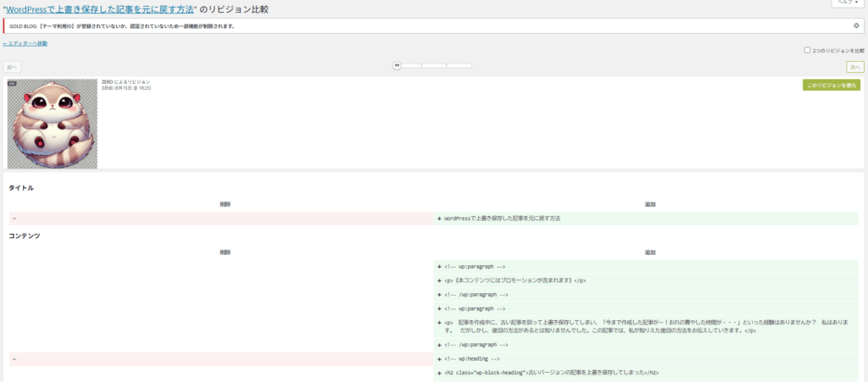The height and width of the screenshot is (382, 868).
Task: Click the revision slider handle
Action: (x=397, y=65)
